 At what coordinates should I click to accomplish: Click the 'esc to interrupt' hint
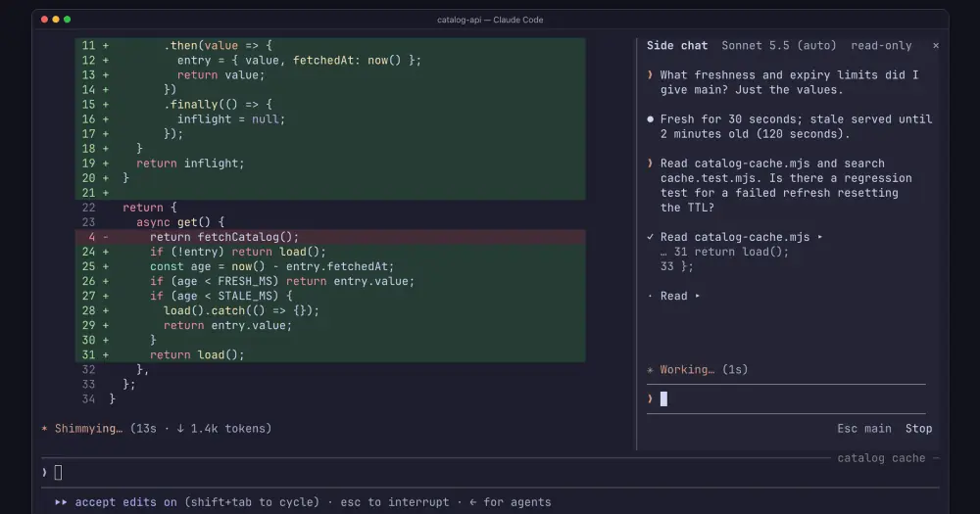(x=394, y=502)
